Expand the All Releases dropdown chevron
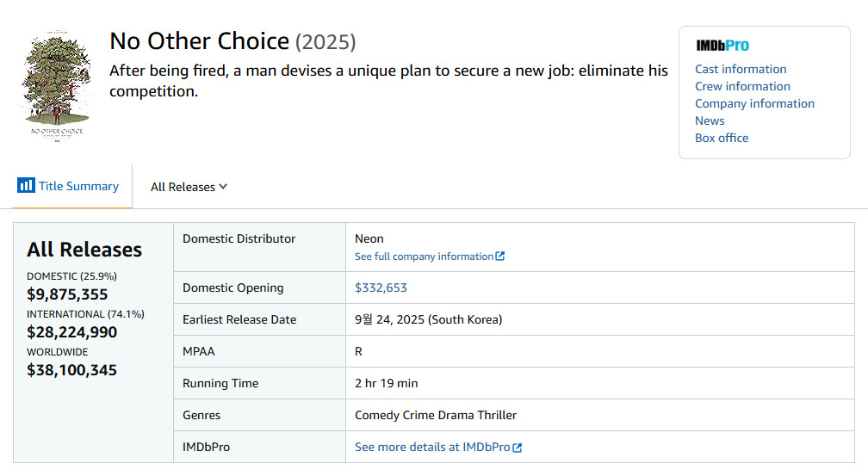The image size is (868, 476). [x=223, y=187]
